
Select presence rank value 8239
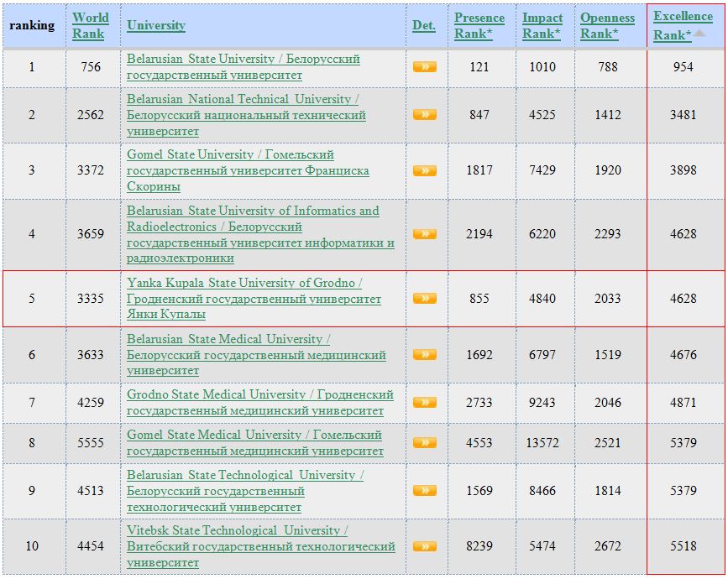pos(479,546)
